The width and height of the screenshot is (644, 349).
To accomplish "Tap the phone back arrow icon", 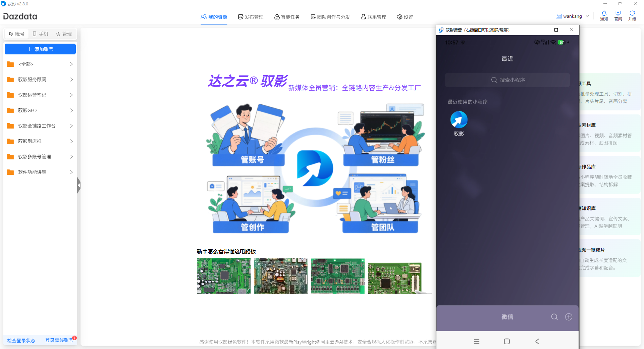I will (x=537, y=341).
